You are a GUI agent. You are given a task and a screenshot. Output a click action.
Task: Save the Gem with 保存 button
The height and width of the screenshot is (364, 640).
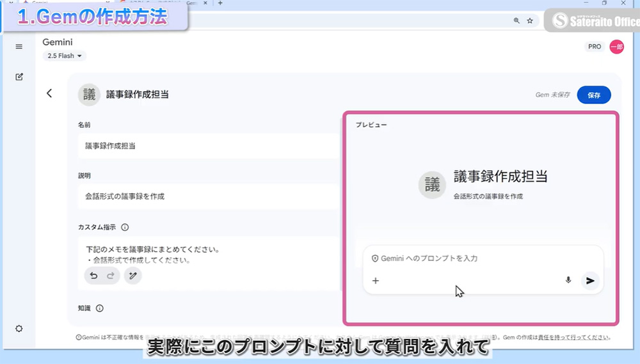tap(594, 95)
